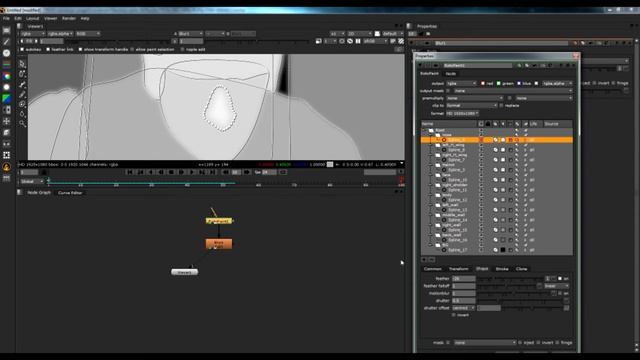Click the stop playback button on timeline

(x=171, y=172)
